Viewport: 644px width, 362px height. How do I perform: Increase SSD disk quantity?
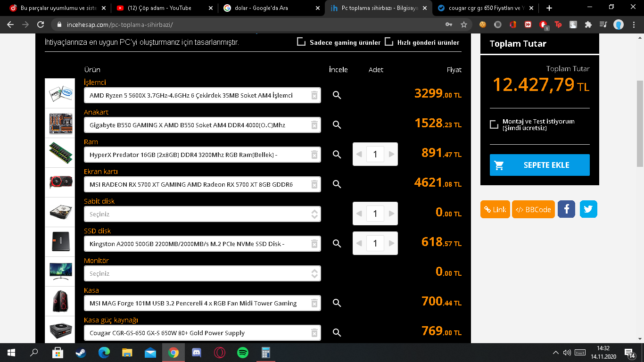(391, 243)
